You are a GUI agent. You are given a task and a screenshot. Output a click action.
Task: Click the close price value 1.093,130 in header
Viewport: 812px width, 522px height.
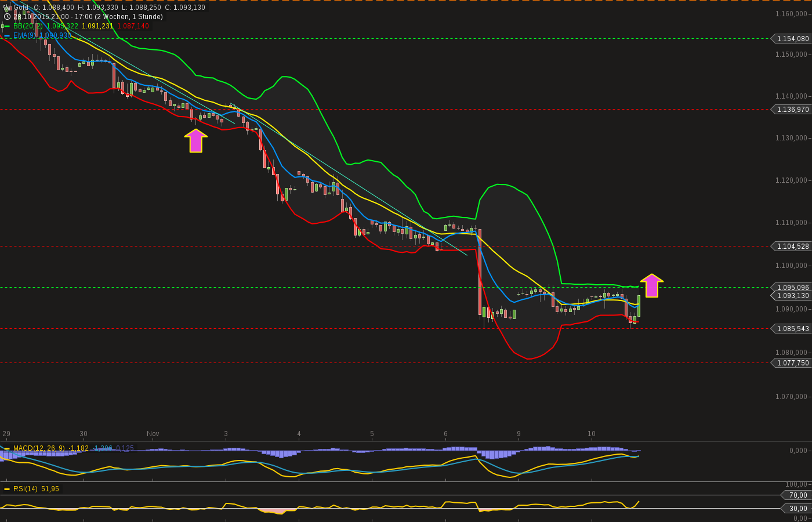pyautogui.click(x=189, y=8)
